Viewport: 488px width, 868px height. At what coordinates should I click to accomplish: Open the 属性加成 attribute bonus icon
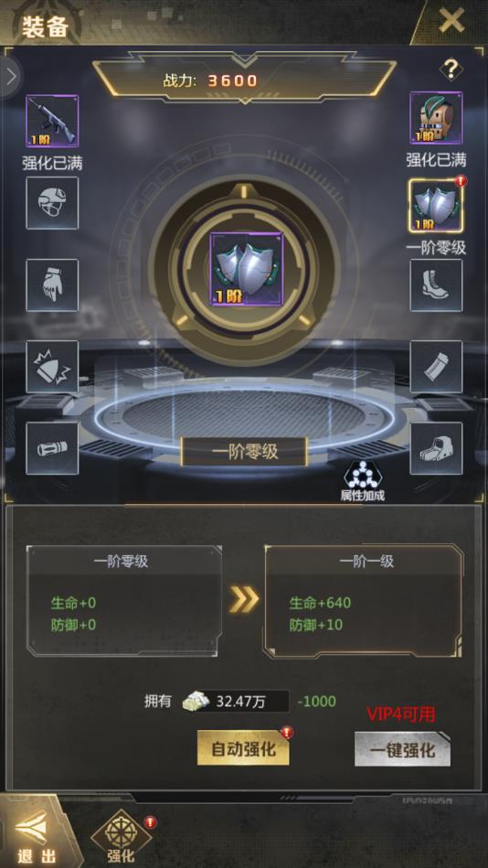coord(363,480)
